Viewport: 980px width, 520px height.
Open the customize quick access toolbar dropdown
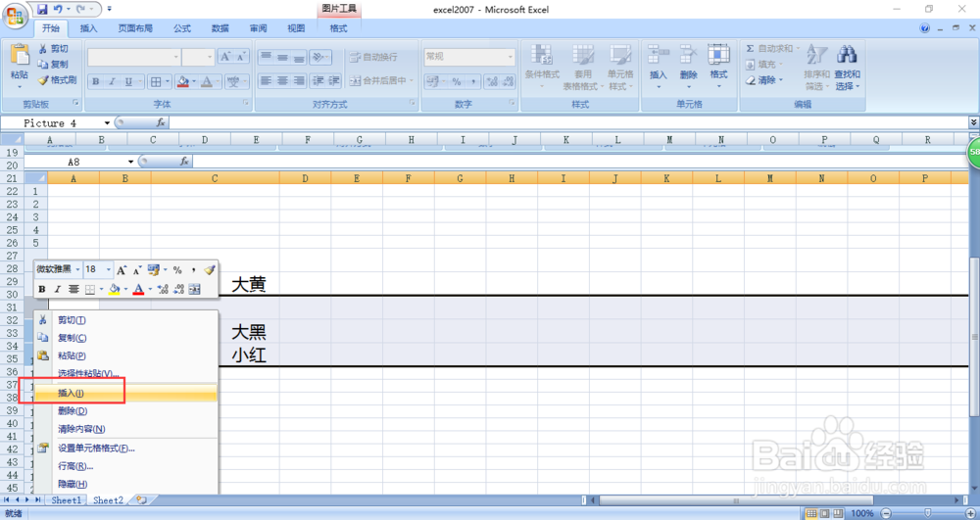click(110, 10)
